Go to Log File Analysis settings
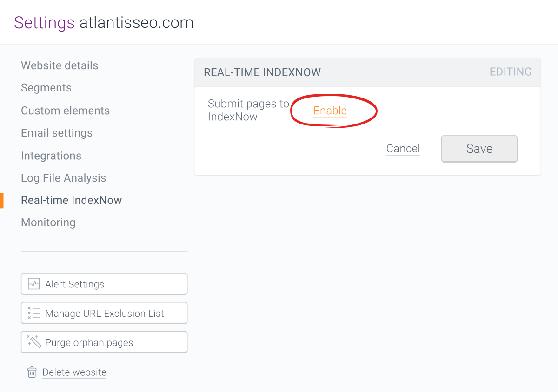This screenshot has width=558, height=392. coord(63,178)
